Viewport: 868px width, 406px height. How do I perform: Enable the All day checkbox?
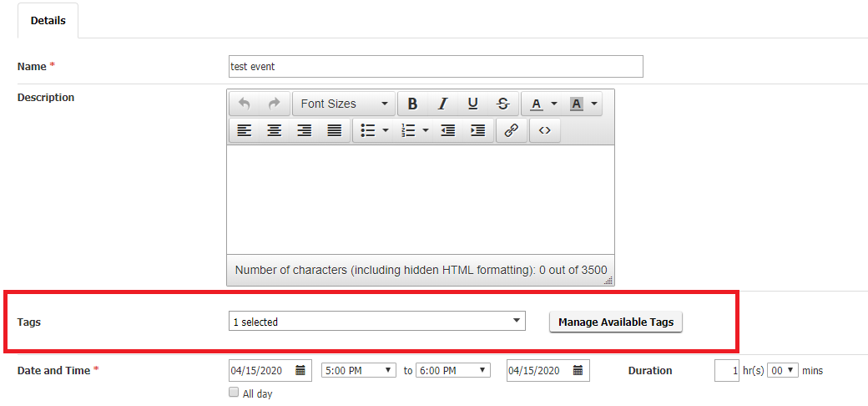(234, 393)
